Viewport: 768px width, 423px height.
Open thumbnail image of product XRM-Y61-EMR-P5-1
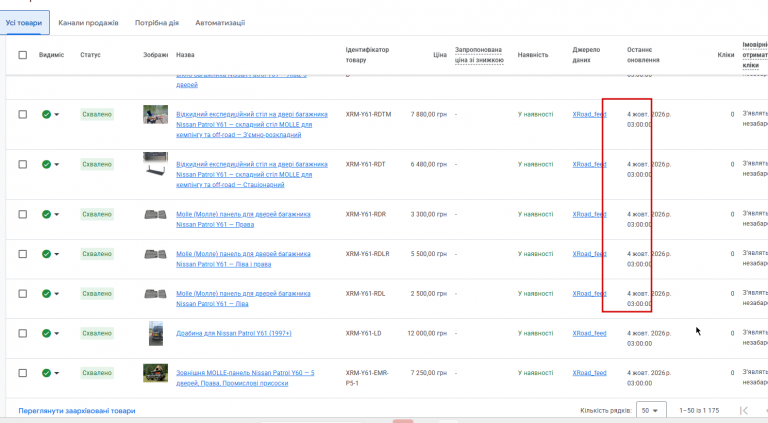[155, 373]
